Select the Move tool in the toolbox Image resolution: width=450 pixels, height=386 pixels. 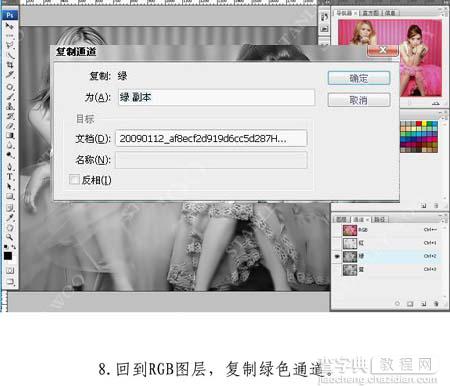10,26
